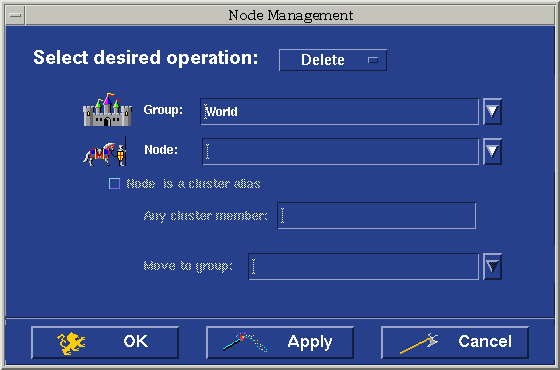
Task: Click the Any cluster member text field
Action: (376, 215)
